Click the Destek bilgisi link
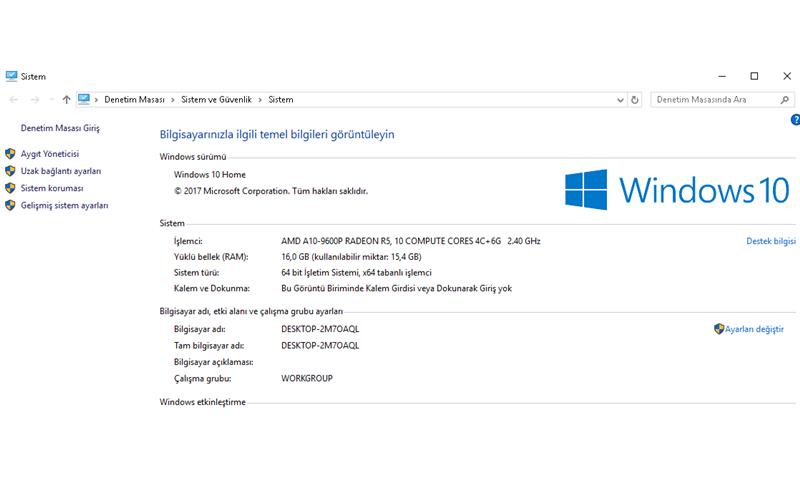800x481 pixels. pos(770,241)
